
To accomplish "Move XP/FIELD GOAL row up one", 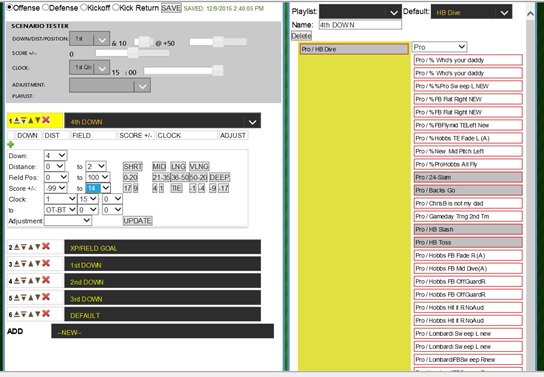I will tap(31, 247).
